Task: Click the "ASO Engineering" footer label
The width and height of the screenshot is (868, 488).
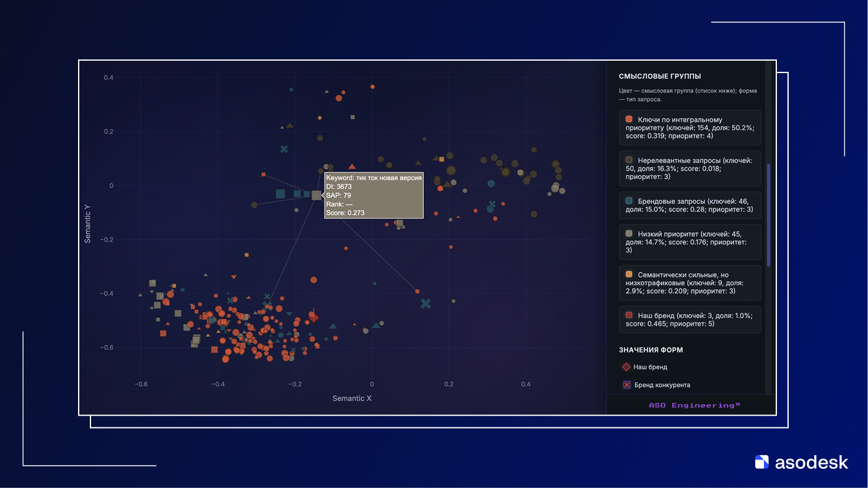Action: [694, 406]
